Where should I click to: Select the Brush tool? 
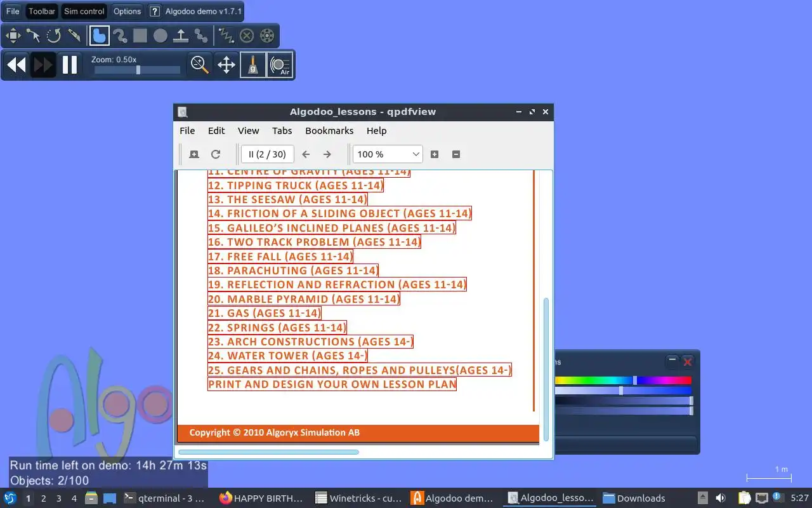[119, 36]
